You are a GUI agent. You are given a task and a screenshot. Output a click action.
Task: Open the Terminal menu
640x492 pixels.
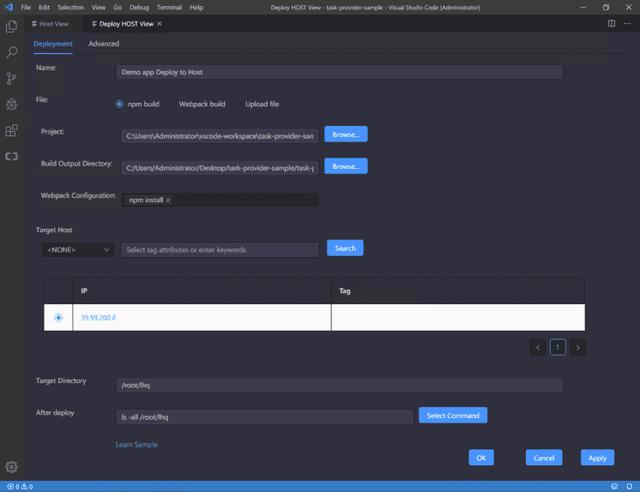[x=169, y=7]
